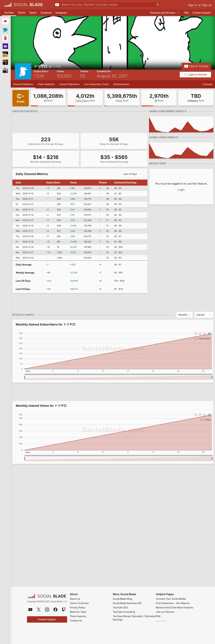Click the creator search input field
This screenshot has height=644, width=215.
pos(107,5)
